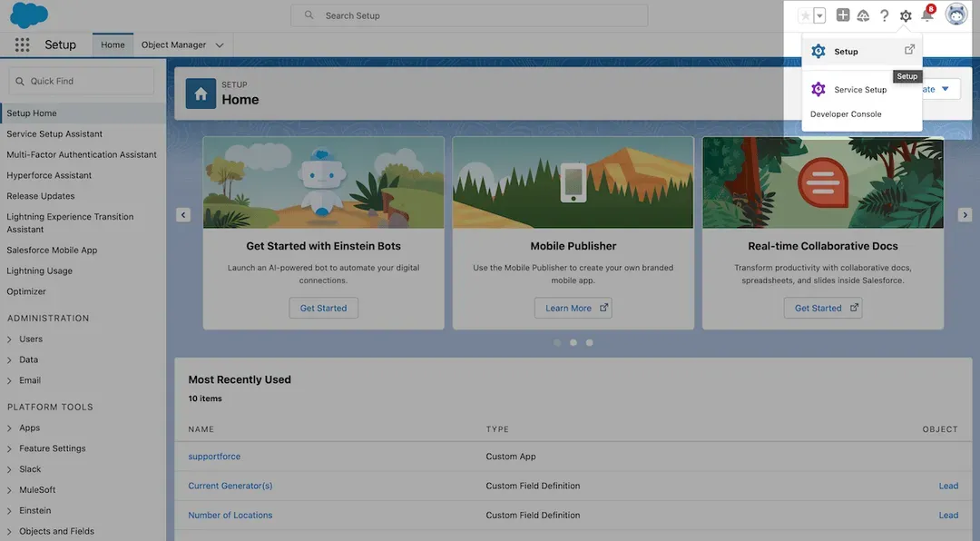Screen dimensions: 980x541
Task: Focus the Search Setup field
Action: pos(469,15)
